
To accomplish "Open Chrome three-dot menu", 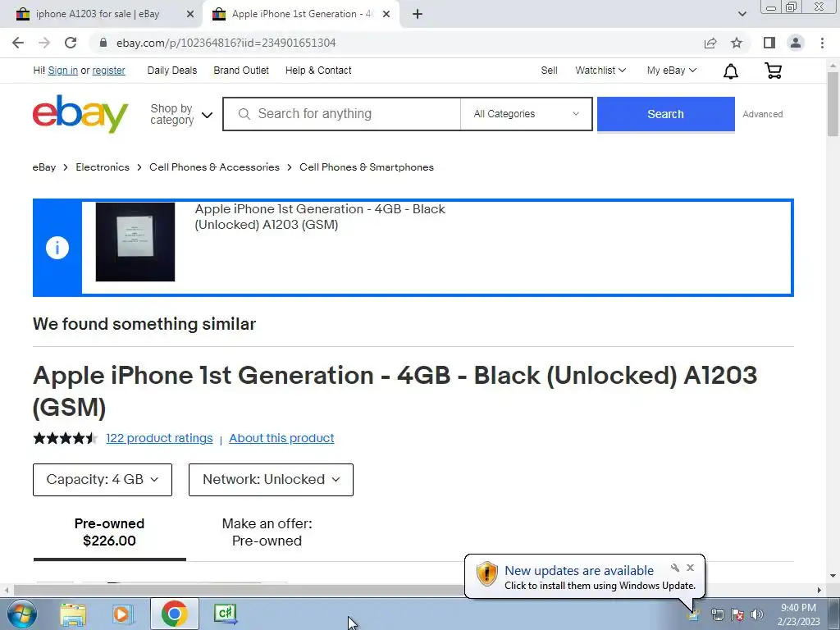I will [822, 43].
